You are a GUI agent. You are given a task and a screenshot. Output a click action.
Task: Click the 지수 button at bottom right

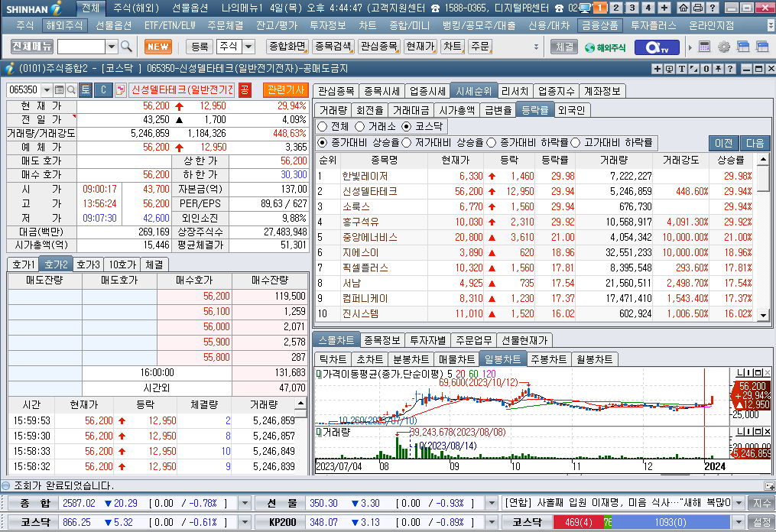click(x=761, y=503)
